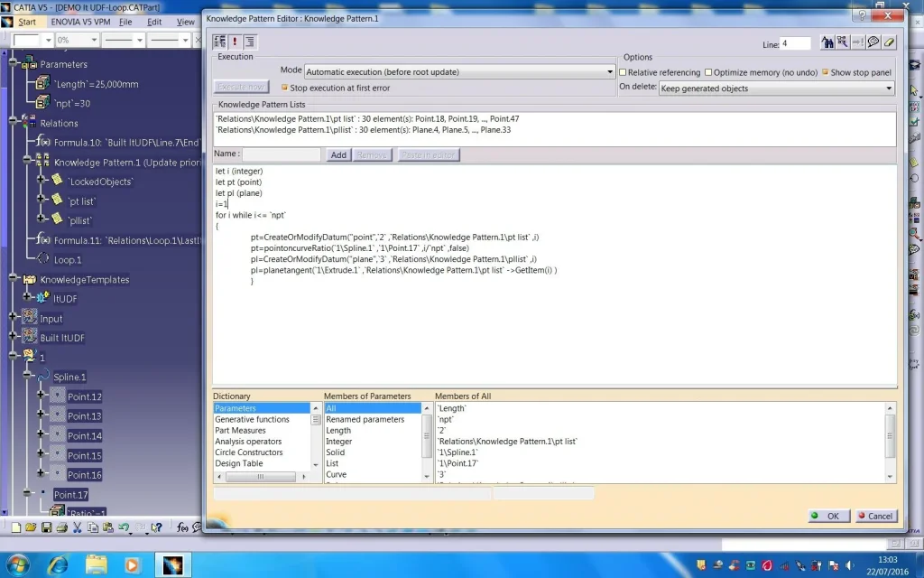
Task: Toggle the Show stop panel option
Action: click(825, 72)
